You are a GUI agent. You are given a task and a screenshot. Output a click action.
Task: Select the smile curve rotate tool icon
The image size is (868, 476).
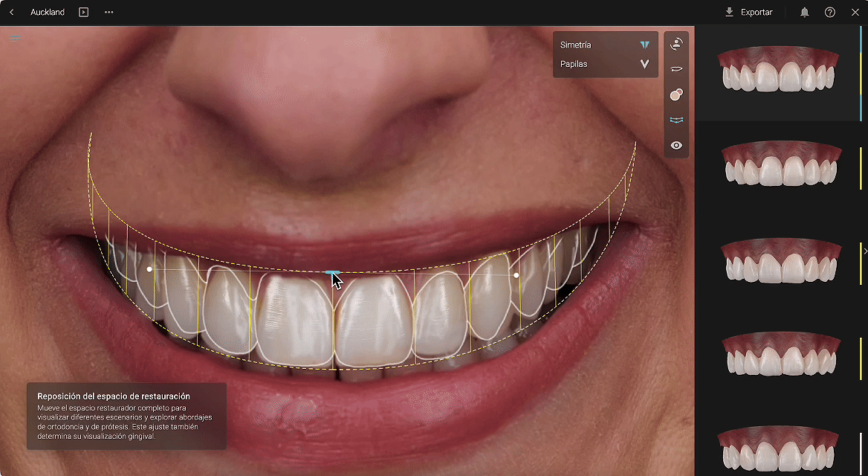point(676,69)
